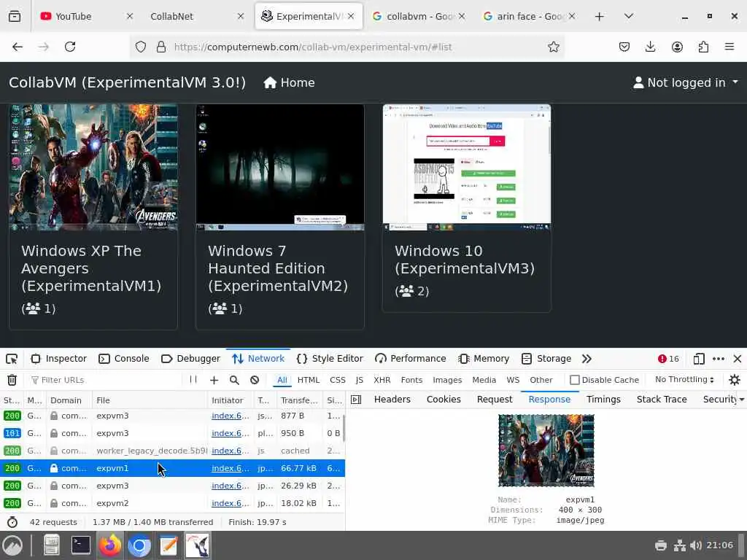
Task: Click the tracking protection shield icon
Action: tap(141, 47)
